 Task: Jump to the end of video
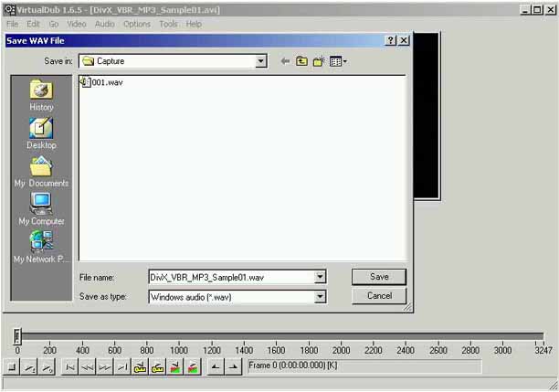point(122,366)
